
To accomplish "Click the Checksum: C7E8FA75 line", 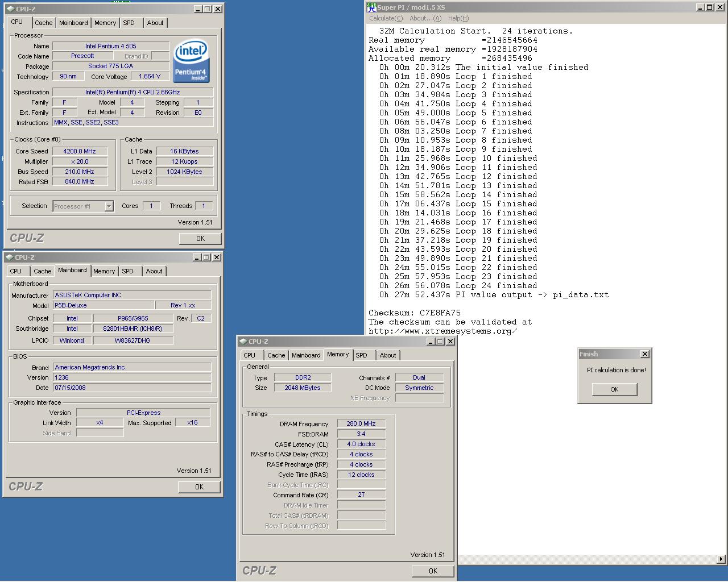I will (x=415, y=313).
